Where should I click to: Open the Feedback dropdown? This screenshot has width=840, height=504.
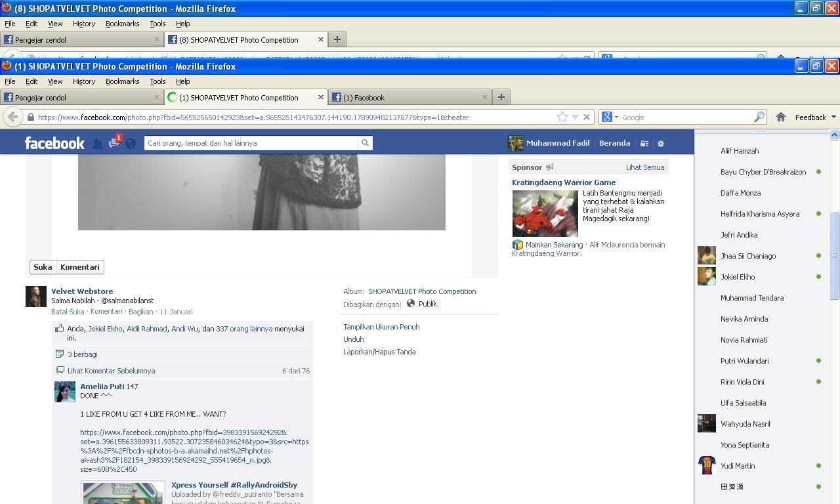(x=815, y=117)
